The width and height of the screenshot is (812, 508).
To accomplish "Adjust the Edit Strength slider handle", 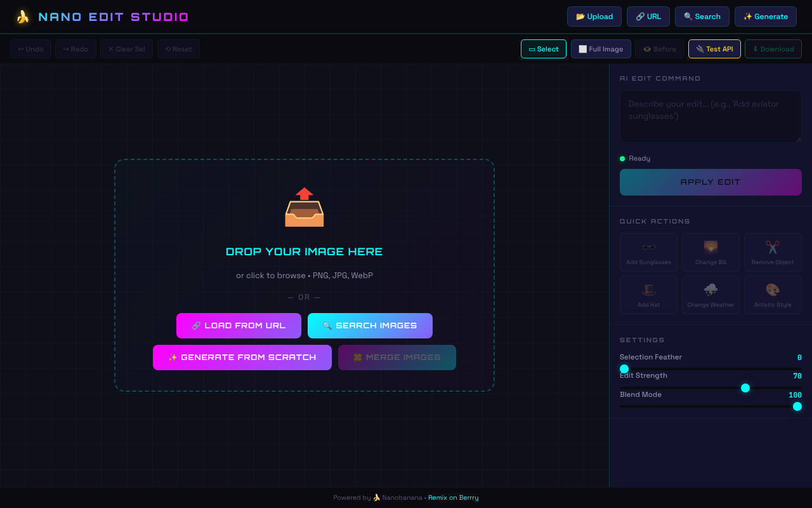I will coord(745,387).
